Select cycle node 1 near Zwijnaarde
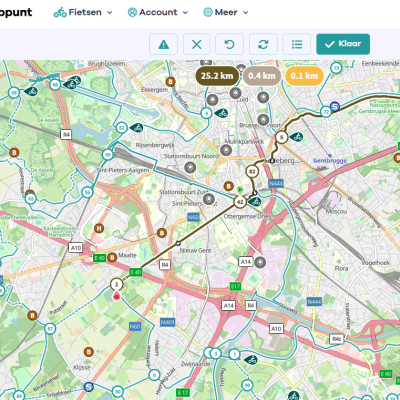This screenshot has width=400, height=400. tap(235, 354)
